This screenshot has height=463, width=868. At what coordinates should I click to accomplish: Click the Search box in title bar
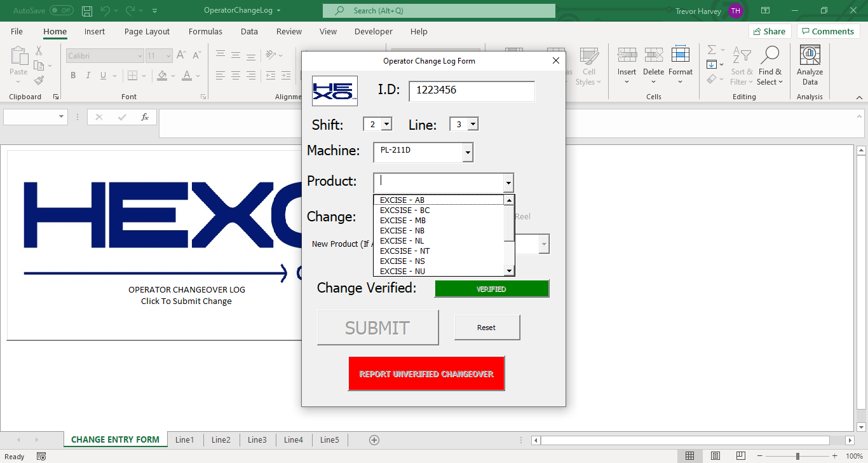coord(438,11)
